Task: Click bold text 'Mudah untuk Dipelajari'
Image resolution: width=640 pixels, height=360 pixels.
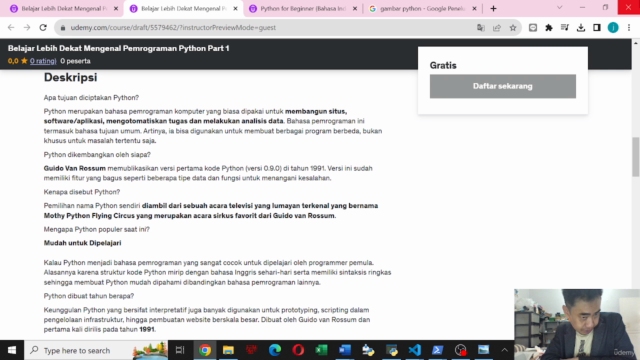Action: [x=82, y=243]
